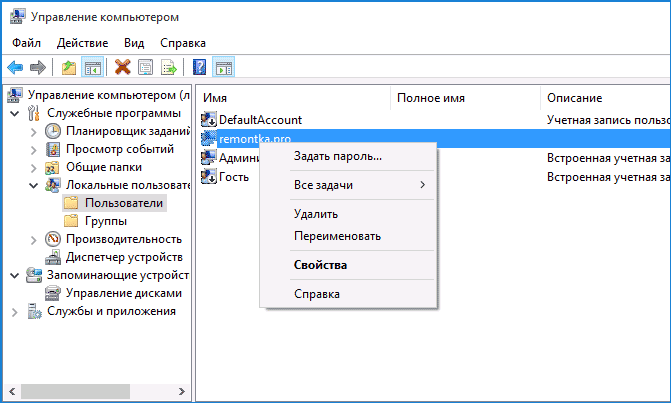The width and height of the screenshot is (671, 403).
Task: Click the red X Delete toolbar icon
Action: 123,68
